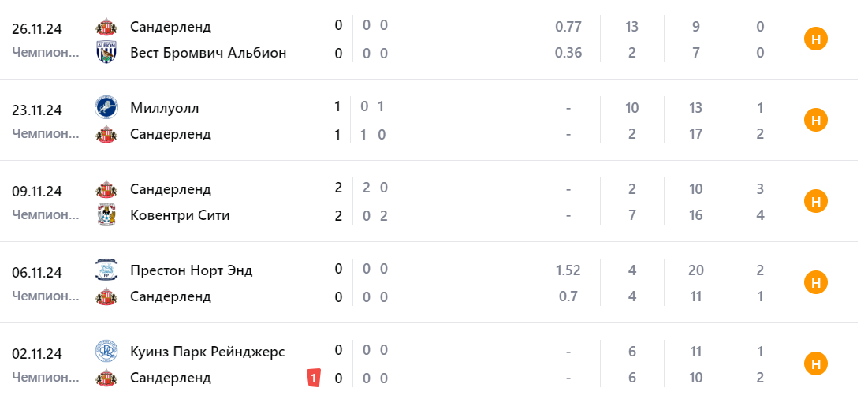Click the orange Н badge for Ковентри Сити match

point(815,202)
